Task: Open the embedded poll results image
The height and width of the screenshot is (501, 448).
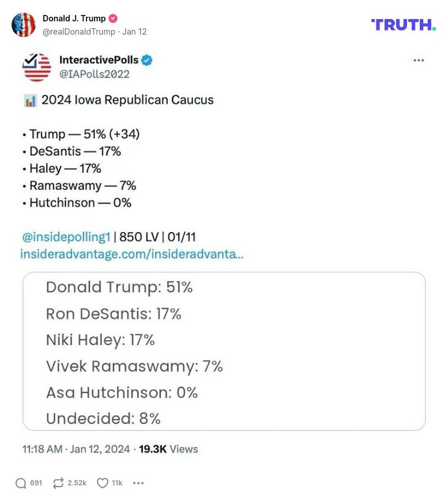Action: (x=224, y=351)
